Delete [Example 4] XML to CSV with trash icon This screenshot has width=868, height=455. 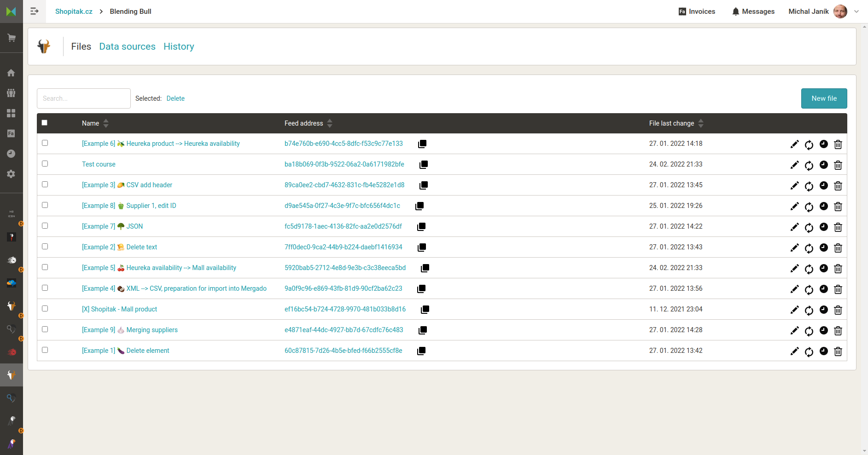(x=838, y=289)
